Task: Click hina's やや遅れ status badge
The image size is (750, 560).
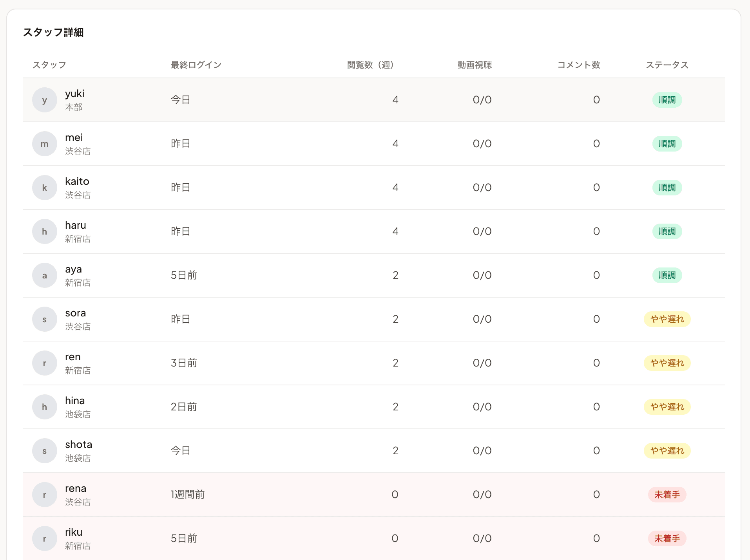Action: 667,407
